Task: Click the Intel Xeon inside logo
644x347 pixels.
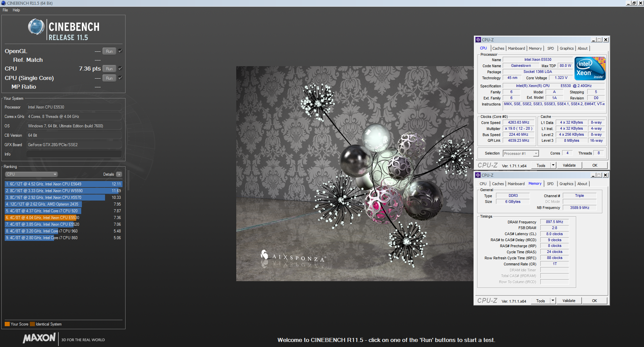Action: click(x=591, y=69)
